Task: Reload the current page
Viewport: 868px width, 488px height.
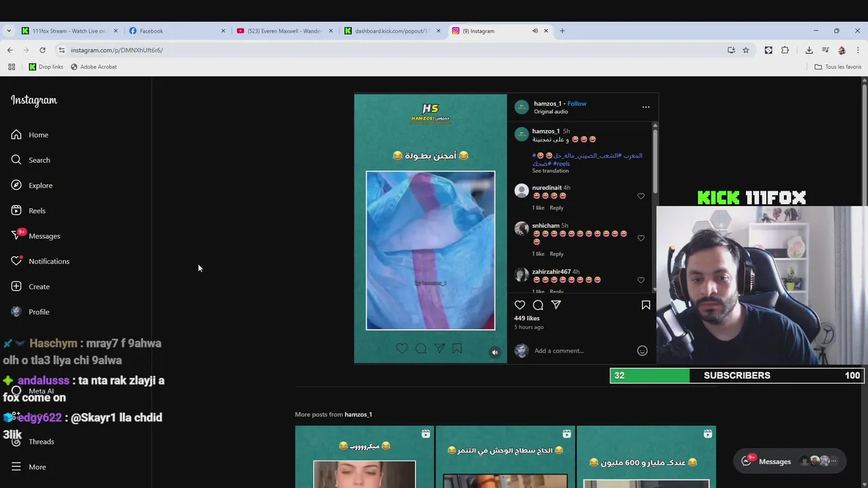Action: [42, 50]
